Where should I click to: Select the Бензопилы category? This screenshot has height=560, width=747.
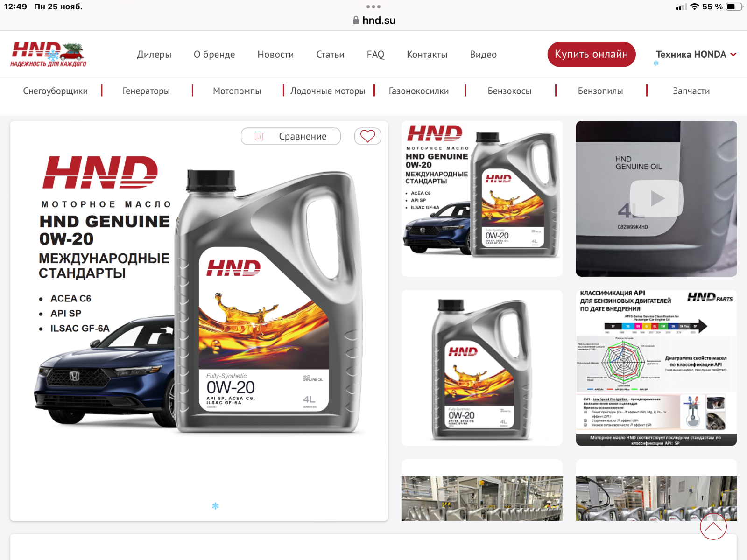(x=600, y=91)
